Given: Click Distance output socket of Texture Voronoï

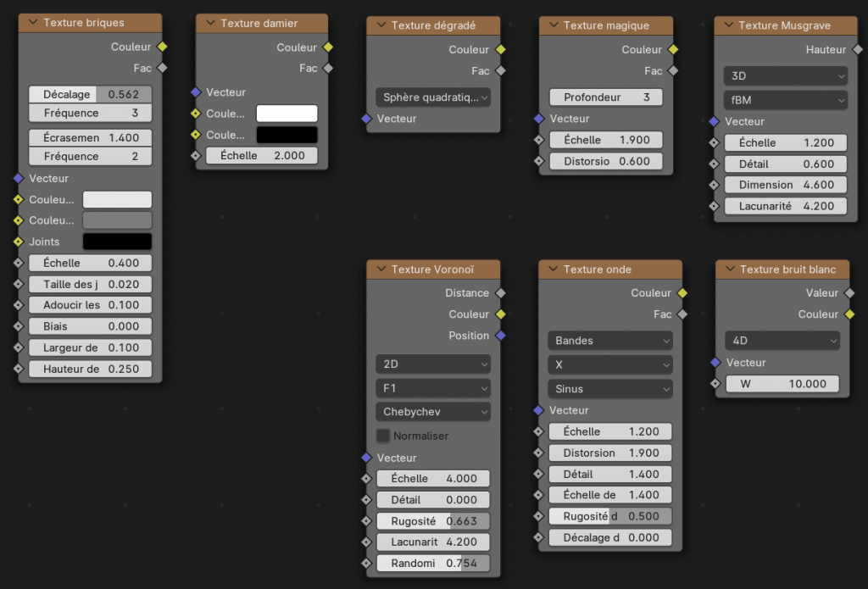Looking at the screenshot, I should [x=500, y=293].
